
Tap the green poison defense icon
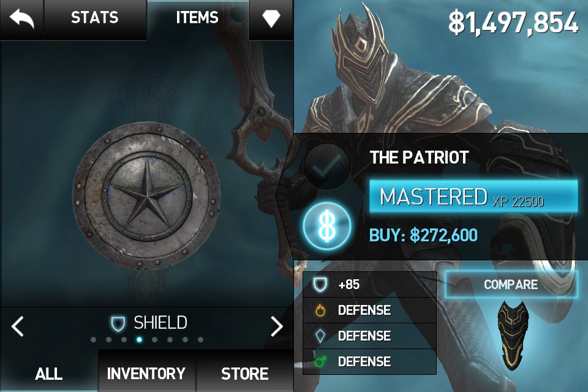(x=320, y=361)
